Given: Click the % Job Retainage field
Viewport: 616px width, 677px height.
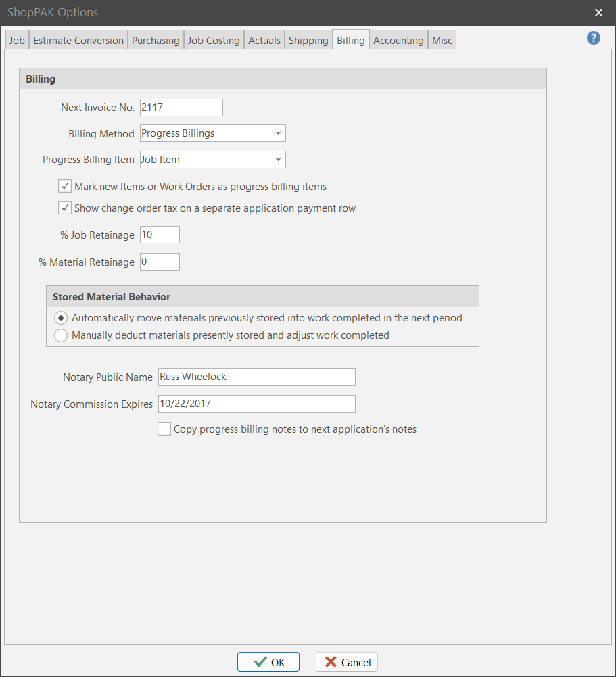Looking at the screenshot, I should click(160, 235).
